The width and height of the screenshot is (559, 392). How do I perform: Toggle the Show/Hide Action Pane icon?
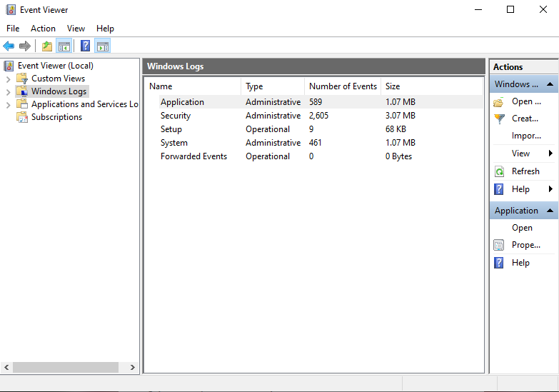[x=103, y=46]
